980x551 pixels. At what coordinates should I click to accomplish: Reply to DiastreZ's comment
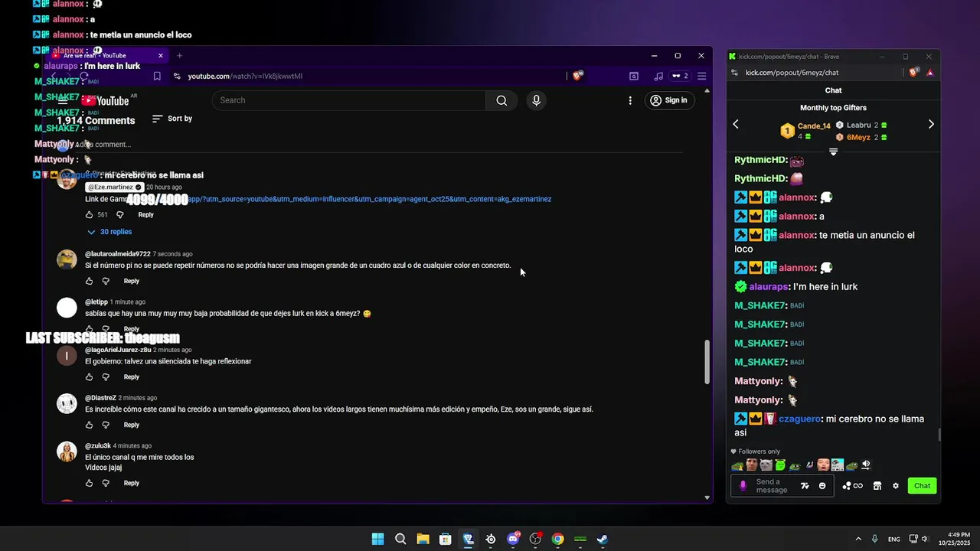(x=132, y=425)
